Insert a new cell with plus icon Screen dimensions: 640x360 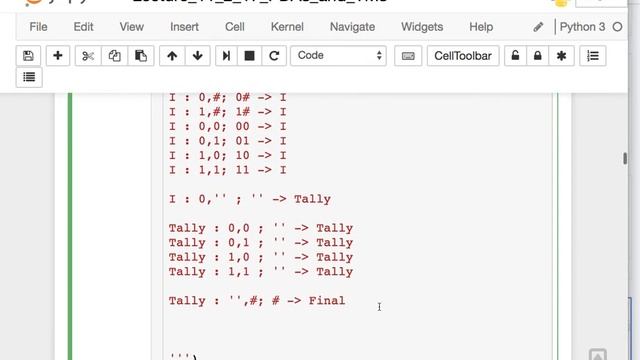pos(58,56)
